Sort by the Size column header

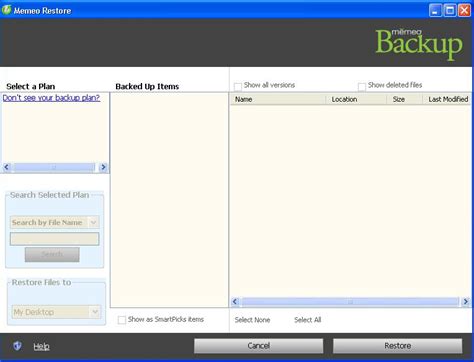point(405,99)
